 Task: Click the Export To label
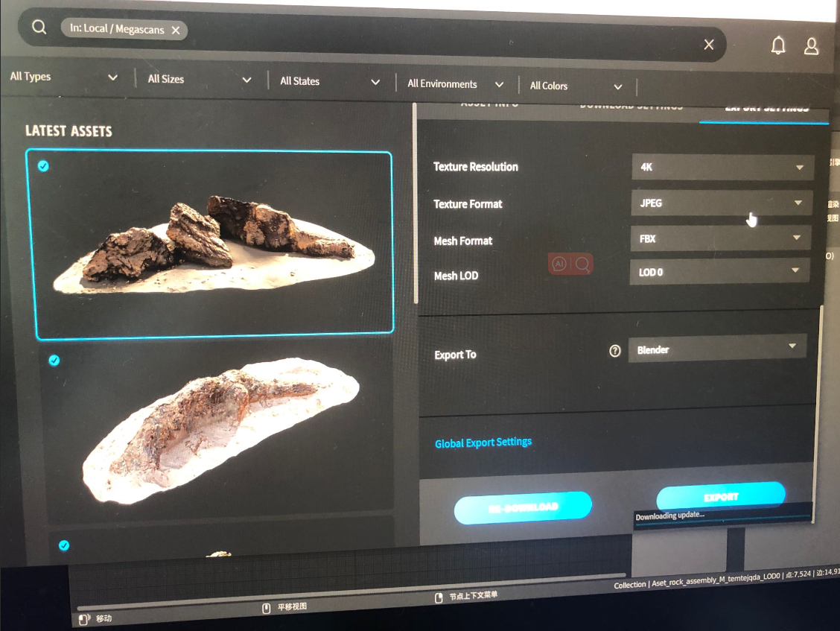tap(455, 355)
